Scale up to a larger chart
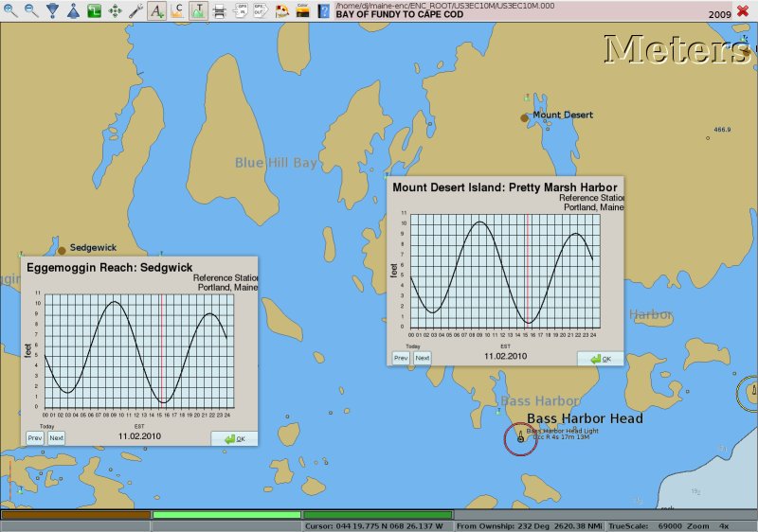This screenshot has height=532, width=758. coord(73,11)
